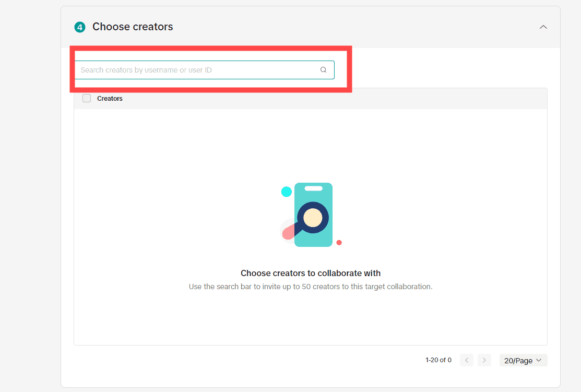The image size is (581, 392).
Task: Focus the search creators by username field
Action: [198, 70]
